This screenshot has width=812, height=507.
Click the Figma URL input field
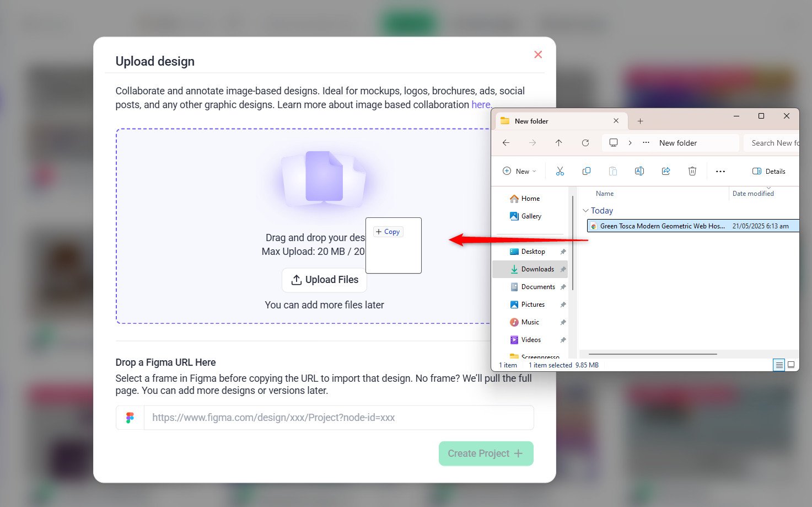pyautogui.click(x=338, y=418)
